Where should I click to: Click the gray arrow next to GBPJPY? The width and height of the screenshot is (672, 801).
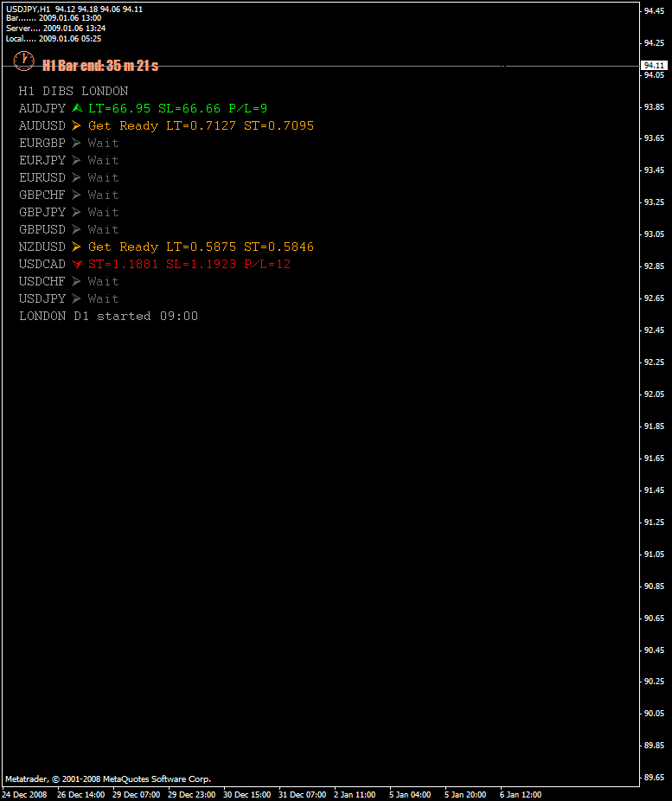[x=77, y=212]
